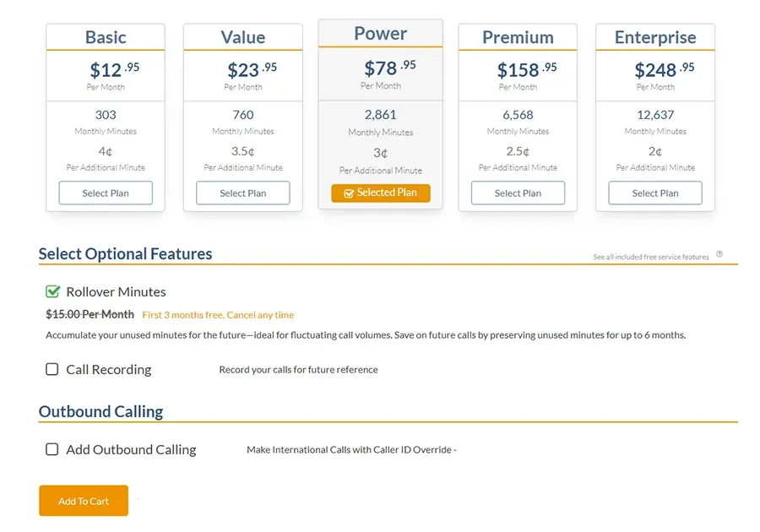Image resolution: width=760 pixels, height=532 pixels.
Task: Click the $248.95 Enterprise price
Action: click(664, 69)
